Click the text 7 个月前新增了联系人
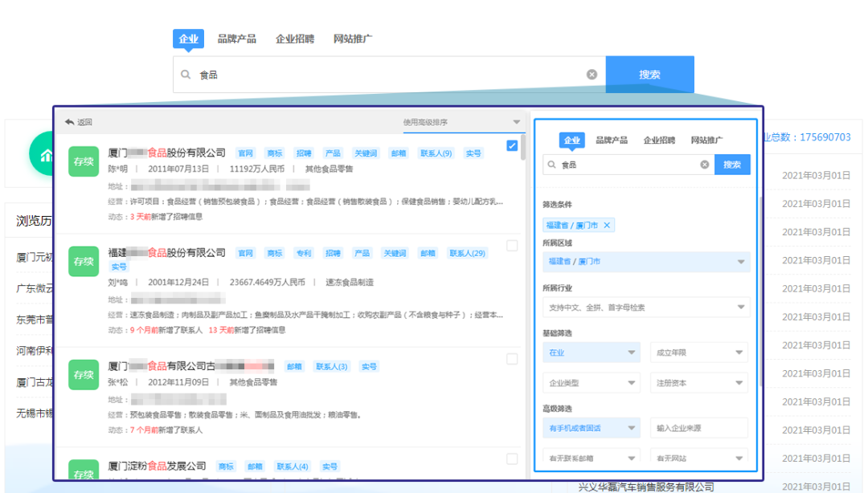The height and width of the screenshot is (493, 868). point(166,430)
